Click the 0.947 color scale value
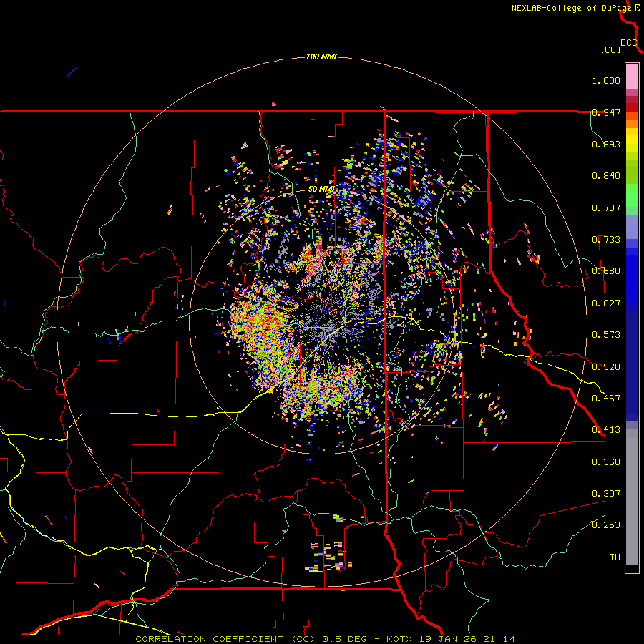This screenshot has height=644, width=644. (x=606, y=112)
